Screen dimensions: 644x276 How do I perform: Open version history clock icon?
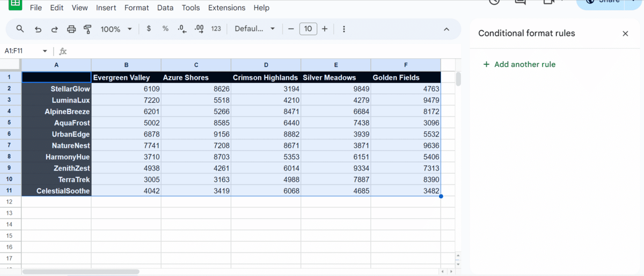point(494,2)
